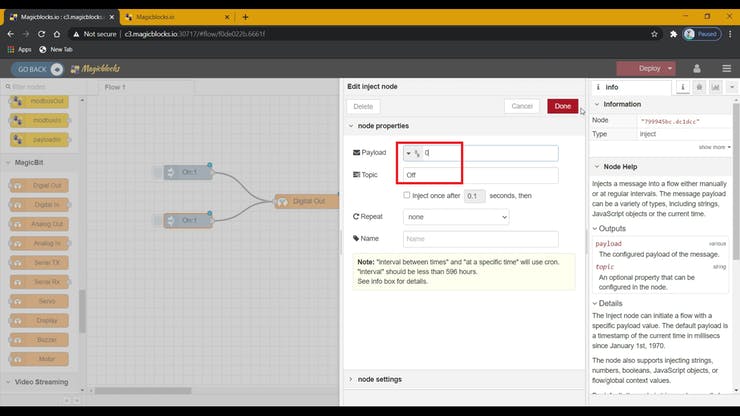Click show more in Information panel

(715, 147)
